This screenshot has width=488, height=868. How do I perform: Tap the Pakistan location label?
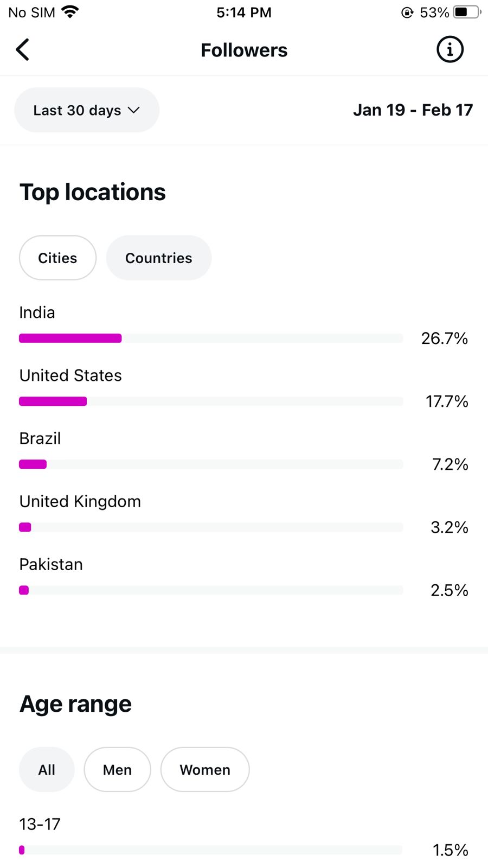click(51, 564)
